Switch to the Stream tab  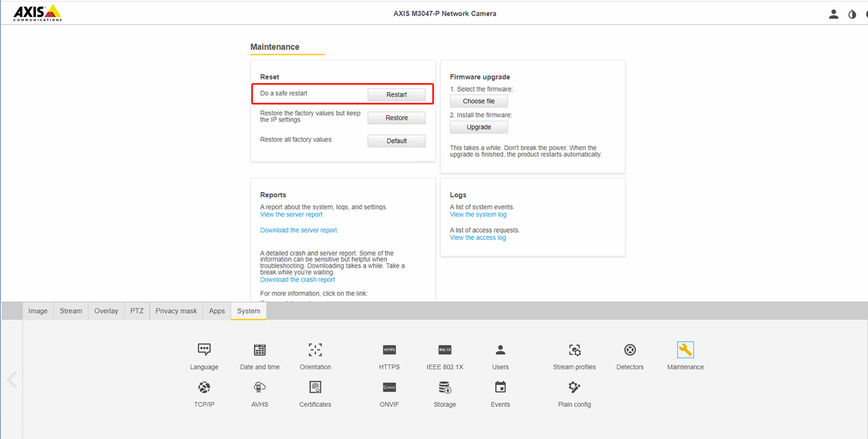click(71, 311)
